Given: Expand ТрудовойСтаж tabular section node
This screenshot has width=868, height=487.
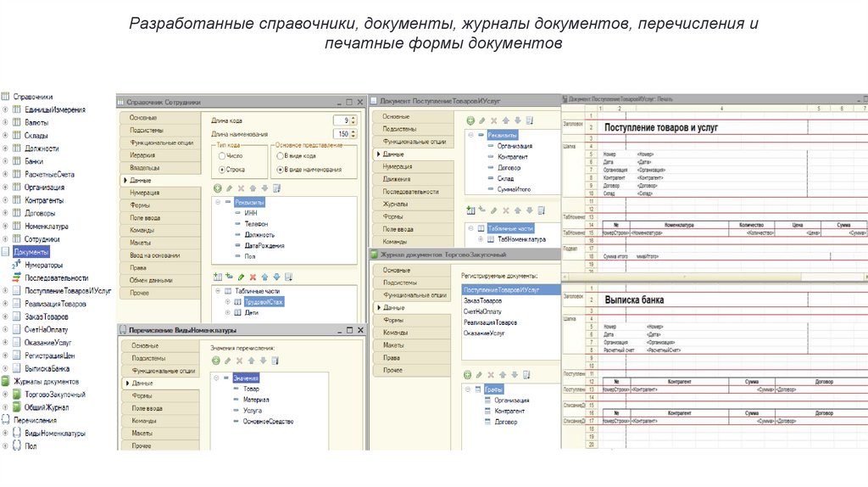Looking at the screenshot, I should (227, 301).
